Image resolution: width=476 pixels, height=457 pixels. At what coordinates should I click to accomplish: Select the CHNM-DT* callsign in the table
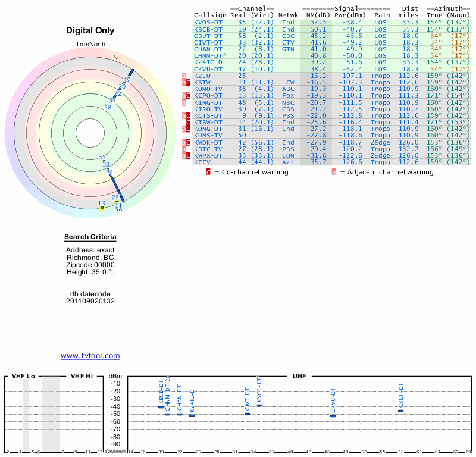210,55
